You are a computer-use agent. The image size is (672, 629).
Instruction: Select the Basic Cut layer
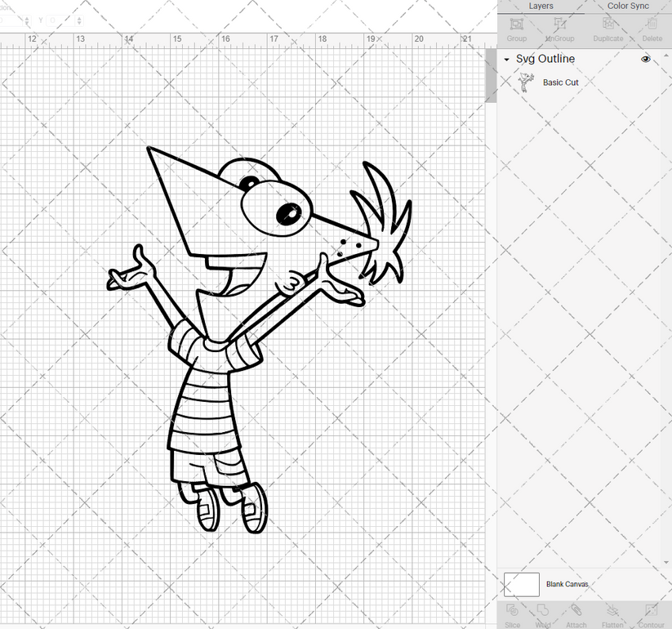560,82
